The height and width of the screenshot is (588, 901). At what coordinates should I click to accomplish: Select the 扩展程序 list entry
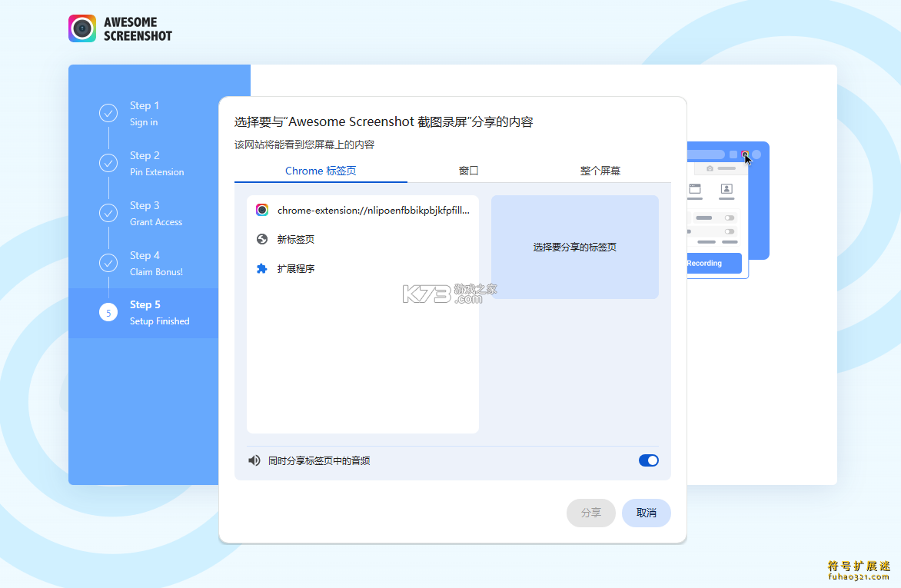click(363, 268)
